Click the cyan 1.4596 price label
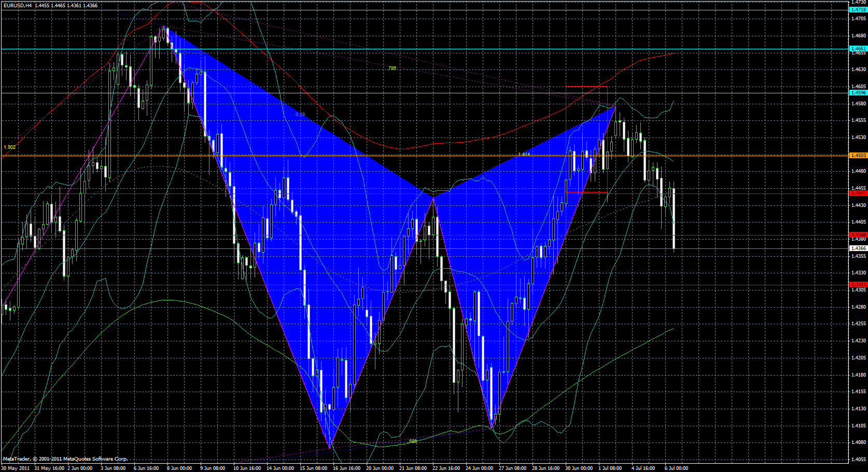 pos(858,92)
